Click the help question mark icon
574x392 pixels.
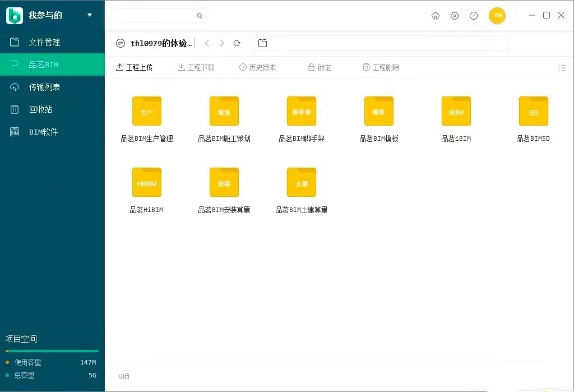[474, 16]
